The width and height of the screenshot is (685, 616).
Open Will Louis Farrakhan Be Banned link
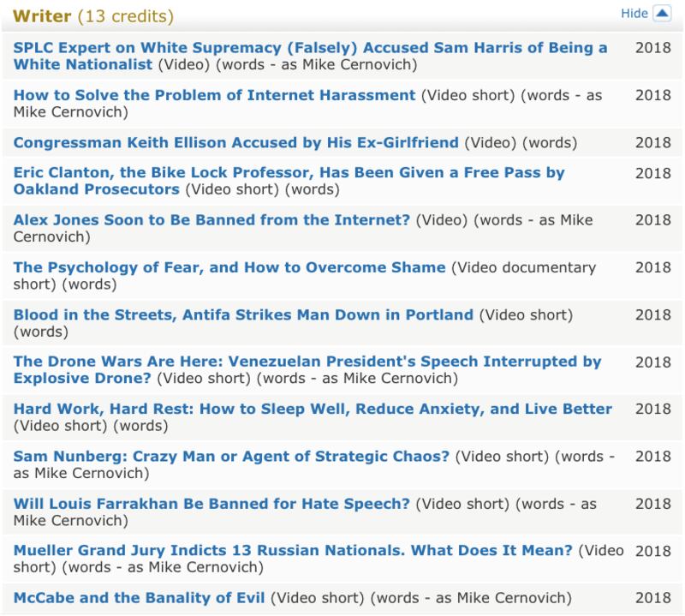click(x=211, y=503)
